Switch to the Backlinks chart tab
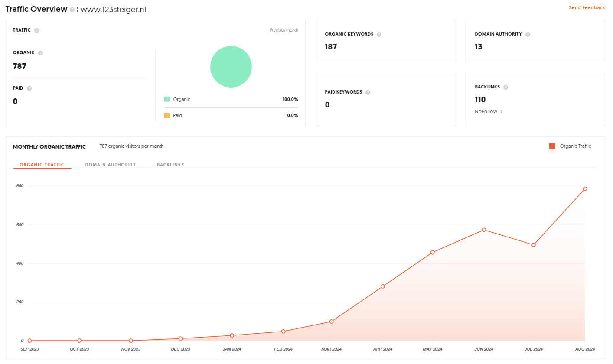This screenshot has height=364, width=613. pyautogui.click(x=170, y=165)
